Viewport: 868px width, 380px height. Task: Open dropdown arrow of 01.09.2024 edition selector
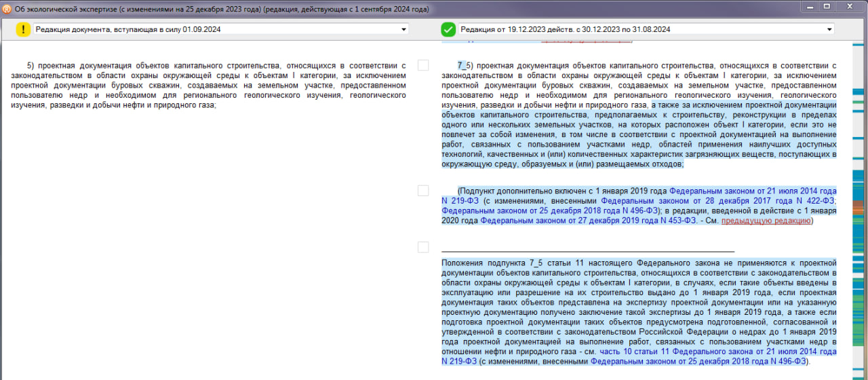point(404,29)
